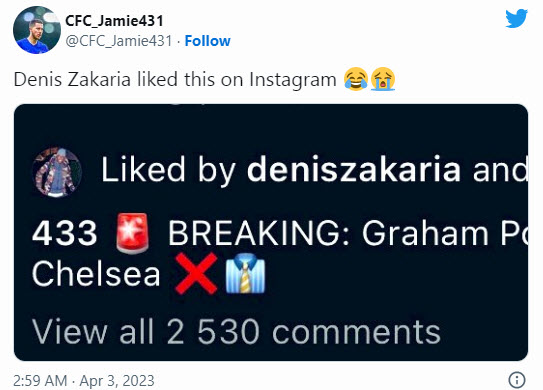The height and width of the screenshot is (390, 543).
Task: Open the tweet info circle icon
Action: pos(517,380)
